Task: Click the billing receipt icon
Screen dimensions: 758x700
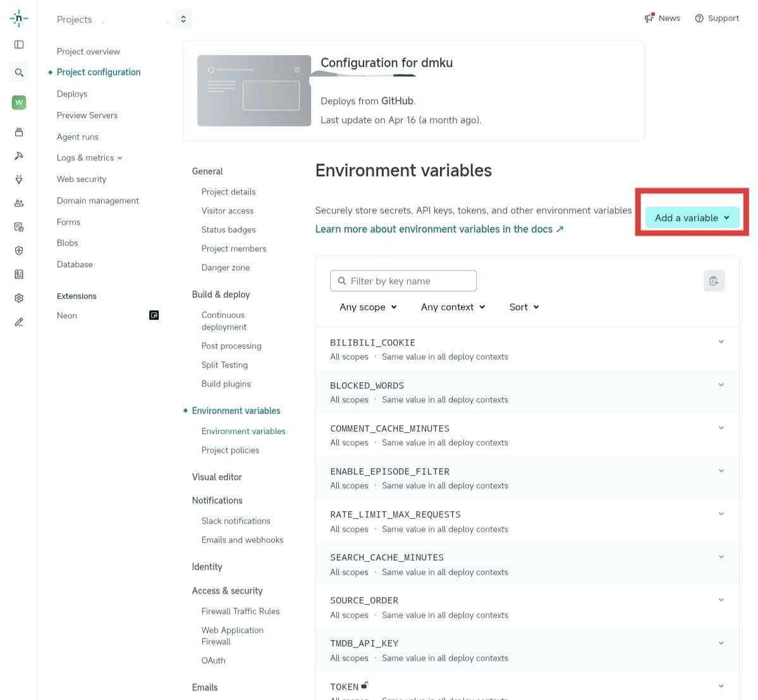Action: coord(19,274)
